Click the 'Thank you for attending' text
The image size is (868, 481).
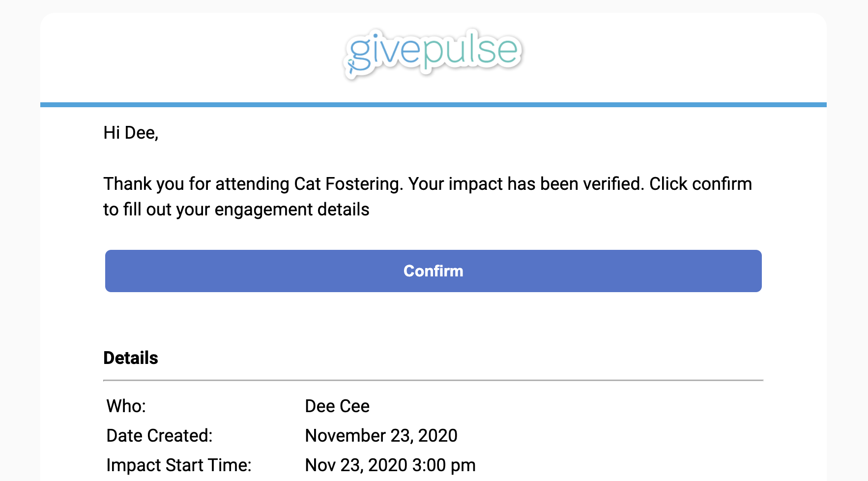[196, 184]
